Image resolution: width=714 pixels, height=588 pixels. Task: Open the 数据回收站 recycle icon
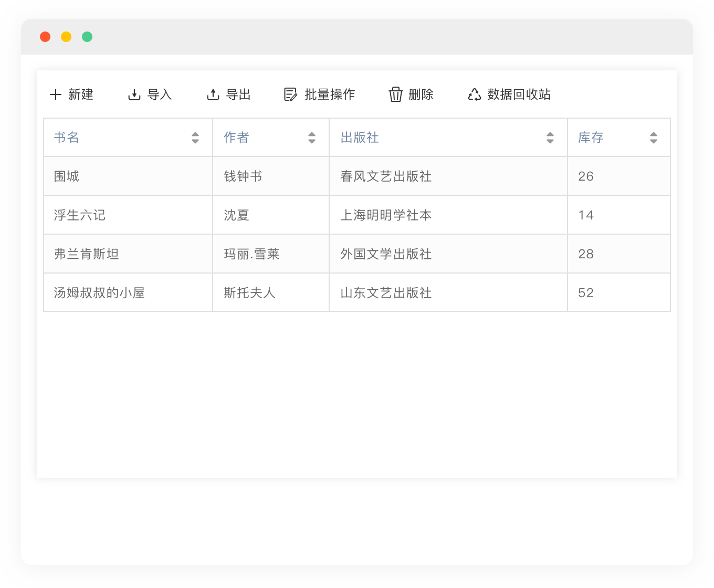[x=474, y=94]
